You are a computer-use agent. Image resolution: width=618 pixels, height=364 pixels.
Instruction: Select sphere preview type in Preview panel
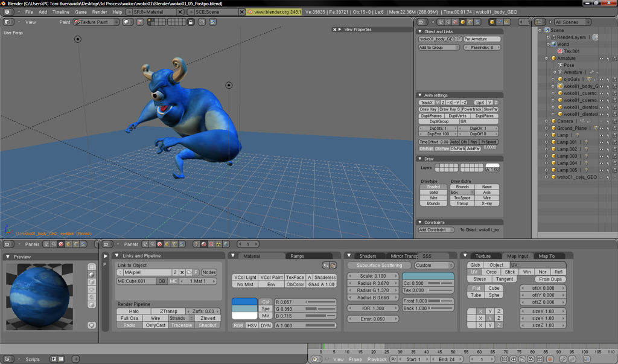pyautogui.click(x=92, y=275)
